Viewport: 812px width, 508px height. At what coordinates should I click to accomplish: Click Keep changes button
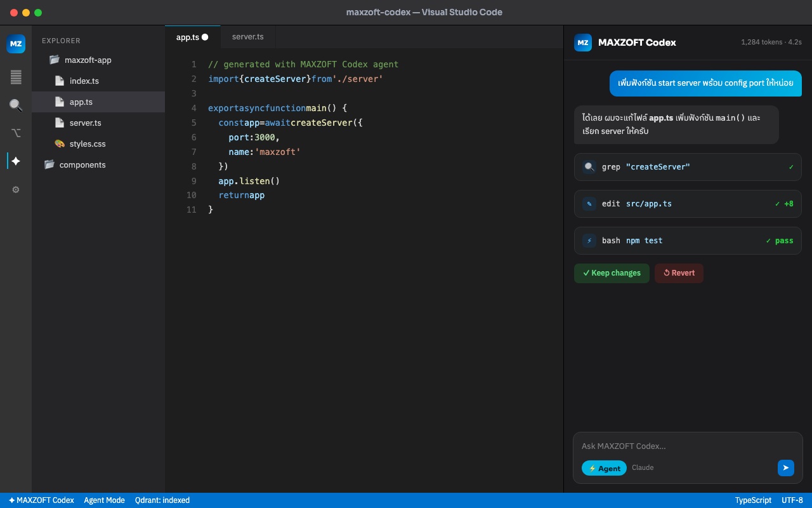click(612, 273)
